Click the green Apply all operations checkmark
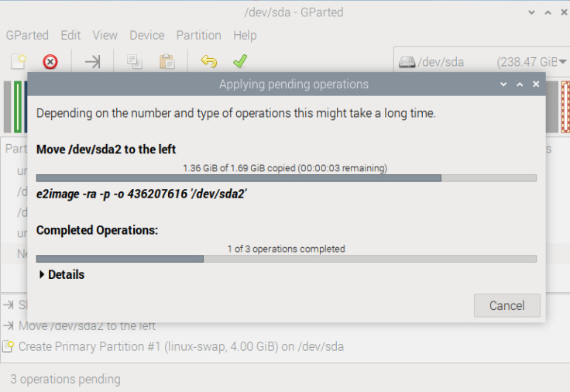 click(240, 61)
